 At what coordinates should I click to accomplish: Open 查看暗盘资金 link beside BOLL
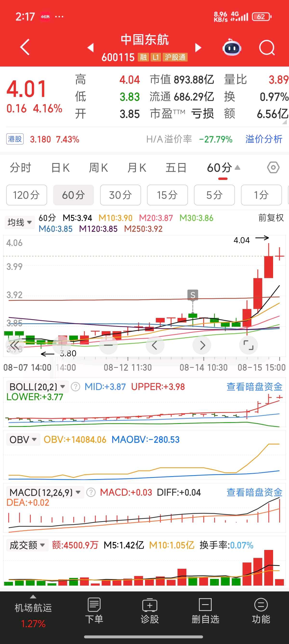254,387
